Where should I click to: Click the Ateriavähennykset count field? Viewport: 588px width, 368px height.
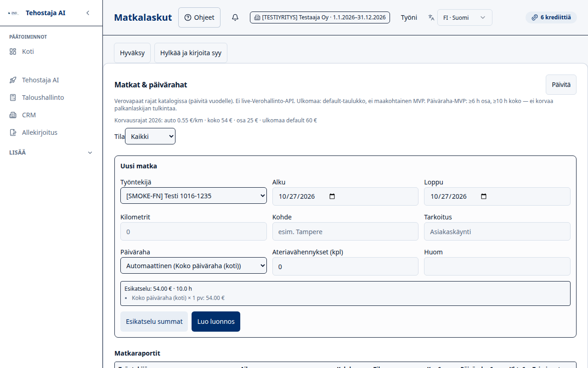(345, 266)
